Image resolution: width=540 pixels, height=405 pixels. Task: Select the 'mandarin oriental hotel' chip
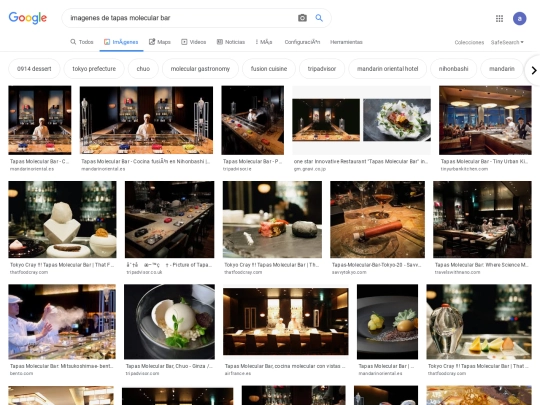point(387,69)
